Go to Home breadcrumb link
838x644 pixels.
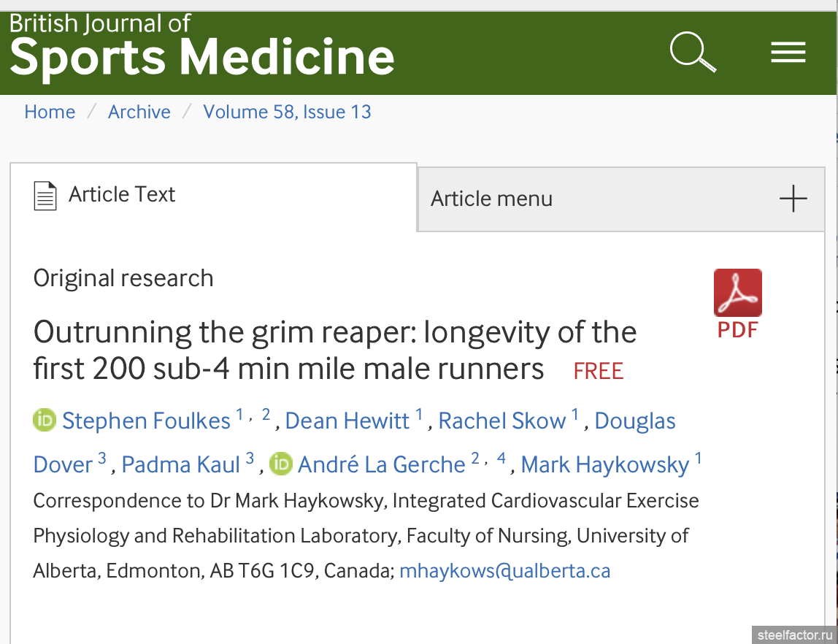tap(50, 112)
